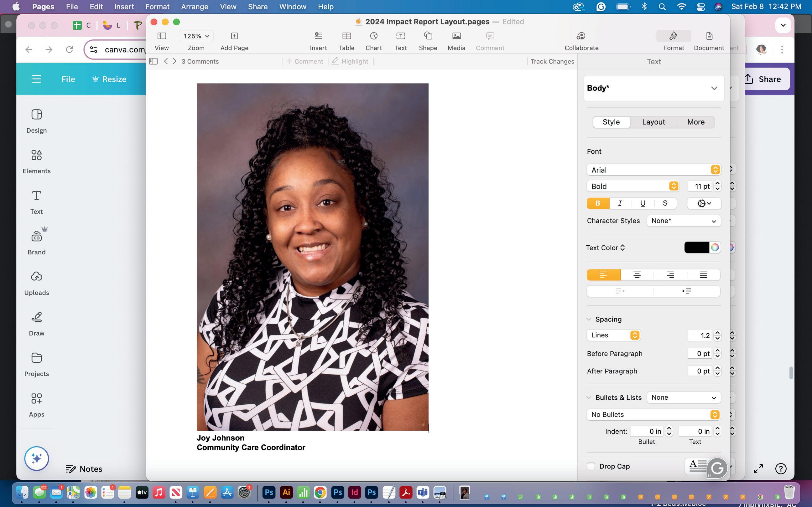Image resolution: width=812 pixels, height=507 pixels.
Task: Open the Arrange menu
Action: coord(194,7)
